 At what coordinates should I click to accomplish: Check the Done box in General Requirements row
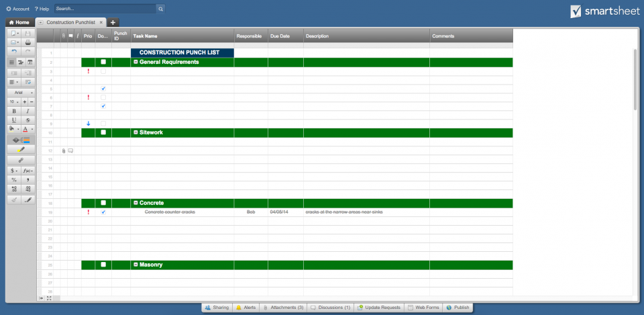coord(103,62)
